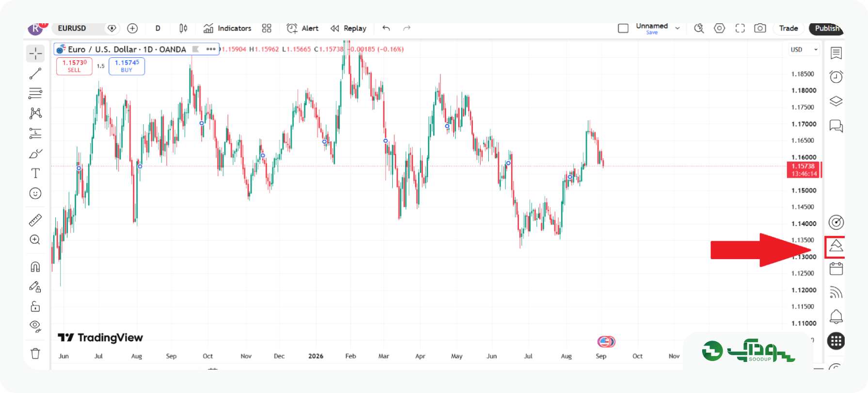Toggle fullscreen mode
This screenshot has height=393, width=868.
click(740, 28)
